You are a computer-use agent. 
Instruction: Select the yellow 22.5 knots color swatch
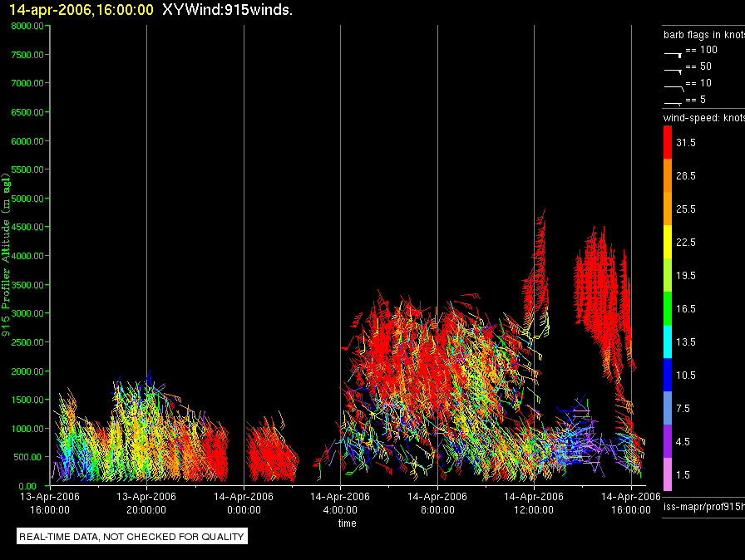point(668,242)
